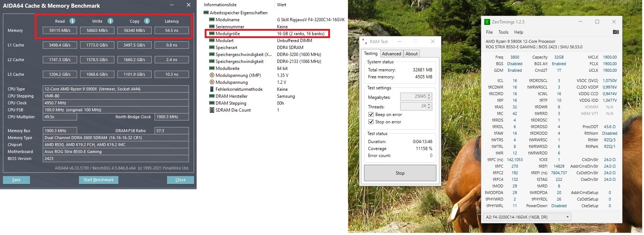
Task: Switch to the Advanced tab in RAM Test
Action: click(391, 54)
